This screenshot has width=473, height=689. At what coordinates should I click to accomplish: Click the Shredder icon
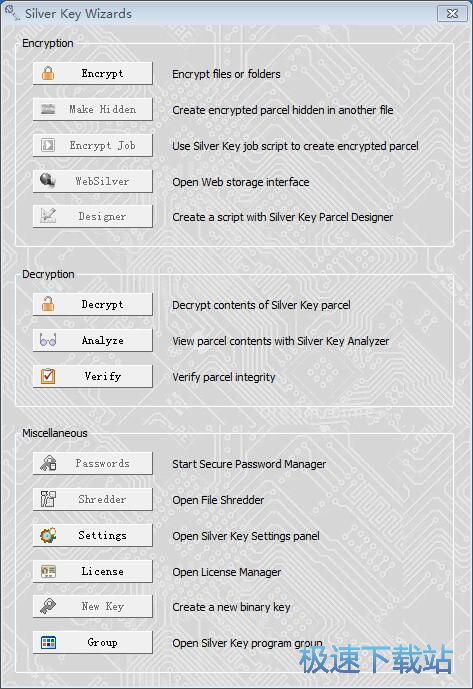(x=48, y=499)
